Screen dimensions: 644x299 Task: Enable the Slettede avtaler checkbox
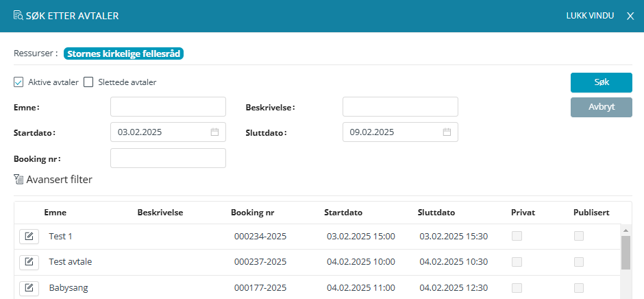[x=88, y=82]
